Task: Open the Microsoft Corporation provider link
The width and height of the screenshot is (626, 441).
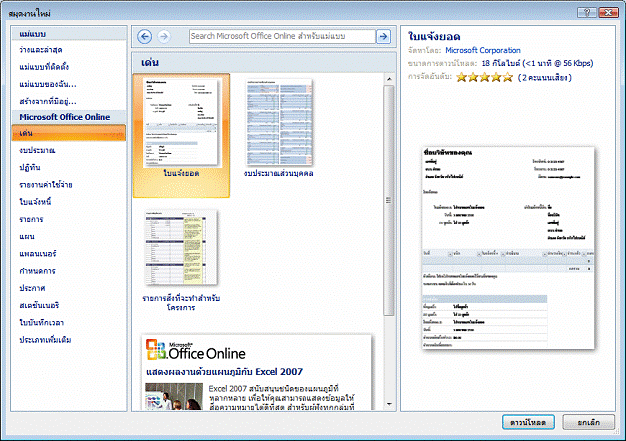Action: (x=483, y=50)
